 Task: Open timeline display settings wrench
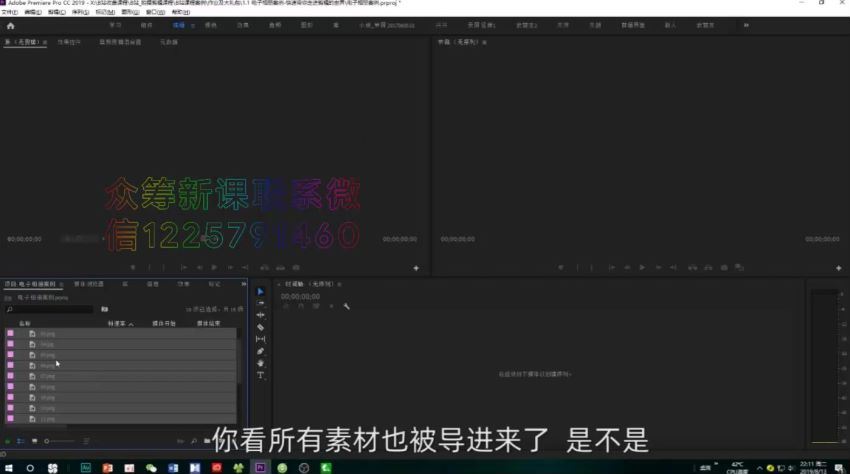point(346,307)
